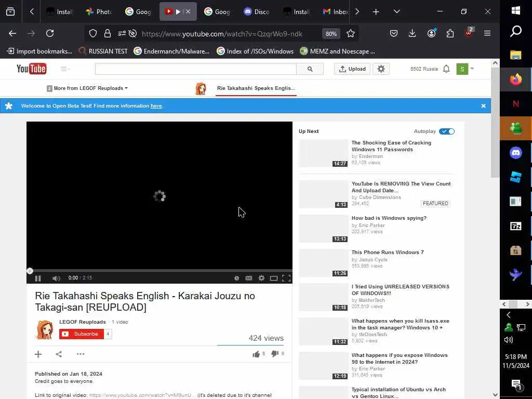
Task: Open the original video link in description
Action: tap(142, 395)
